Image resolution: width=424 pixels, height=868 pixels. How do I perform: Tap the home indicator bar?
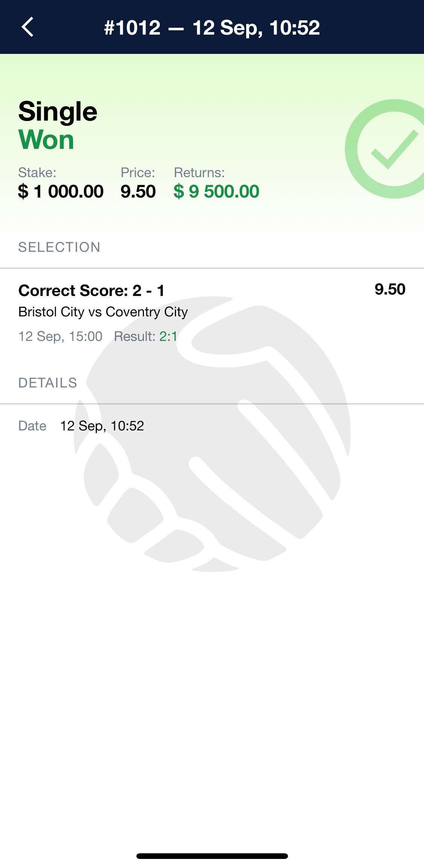click(x=212, y=856)
